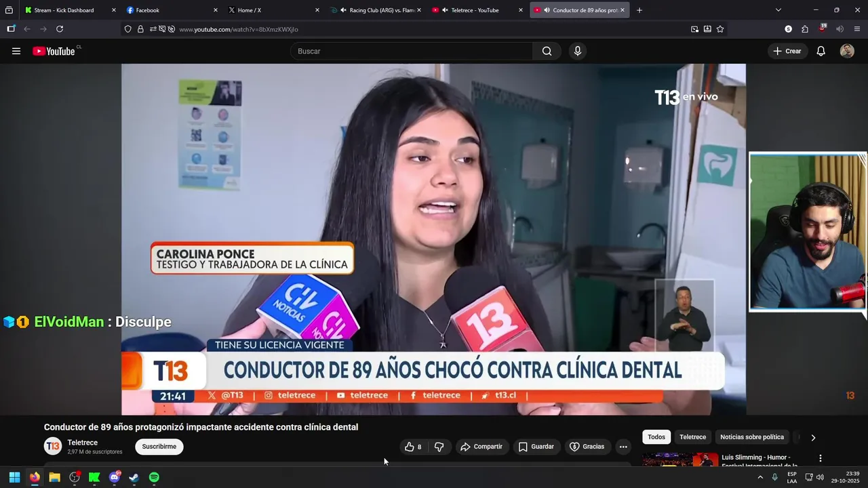868x488 pixels.
Task: Open Teletrece channel name link
Action: pos(83,443)
